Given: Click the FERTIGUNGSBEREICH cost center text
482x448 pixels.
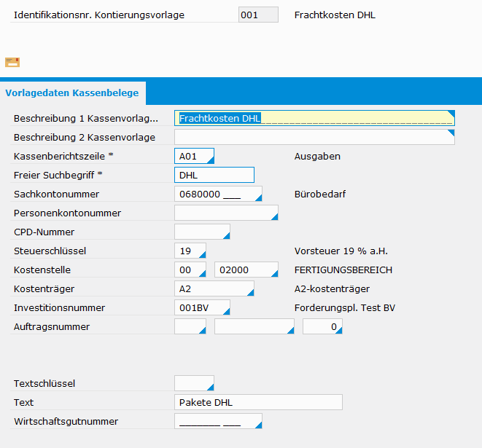Looking at the screenshot, I should pyautogui.click(x=343, y=270).
